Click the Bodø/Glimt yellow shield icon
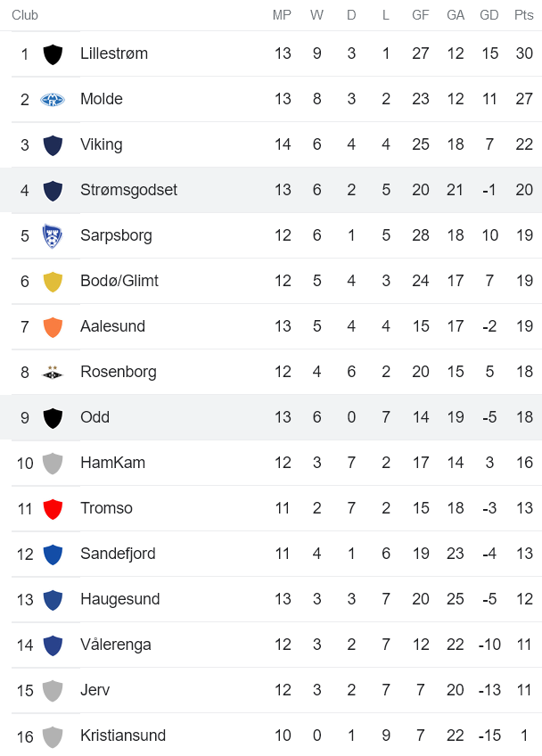This screenshot has width=542, height=756. pyautogui.click(x=53, y=282)
